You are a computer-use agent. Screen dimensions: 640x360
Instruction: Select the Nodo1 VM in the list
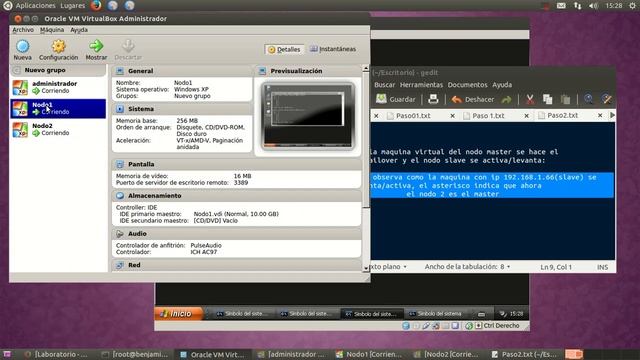pos(58,109)
